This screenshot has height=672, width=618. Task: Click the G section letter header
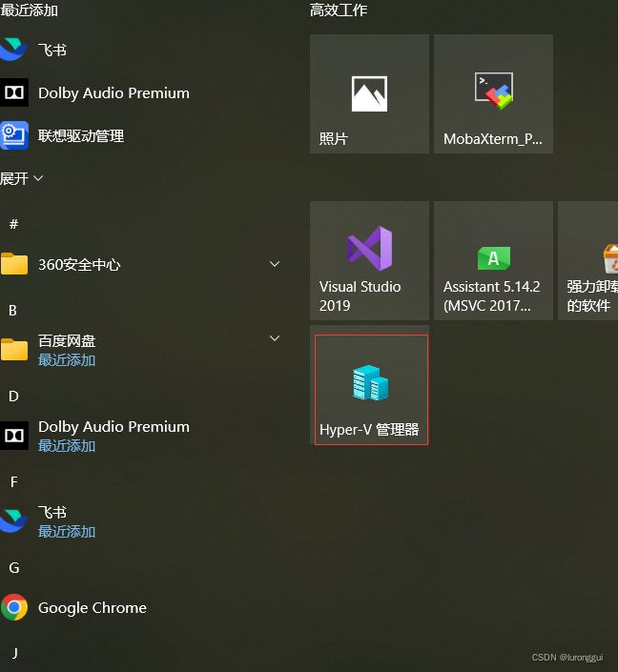coord(13,567)
